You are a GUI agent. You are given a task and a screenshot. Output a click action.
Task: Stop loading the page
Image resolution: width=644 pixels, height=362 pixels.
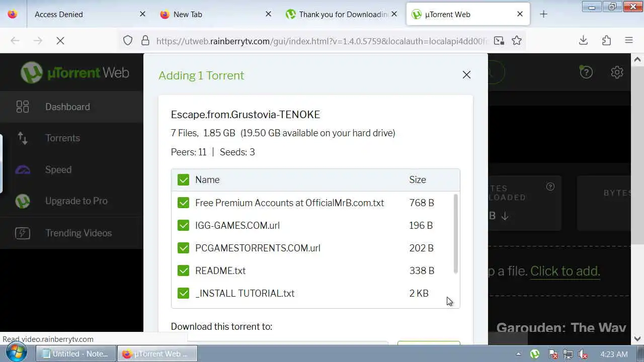(60, 41)
